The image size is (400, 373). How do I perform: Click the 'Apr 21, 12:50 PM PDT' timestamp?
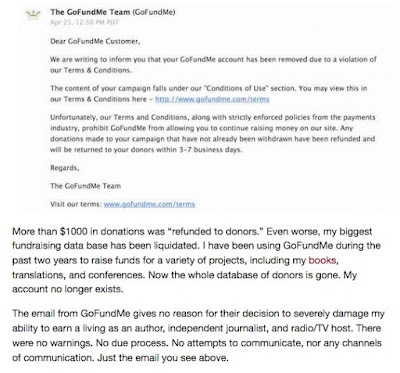84,22
